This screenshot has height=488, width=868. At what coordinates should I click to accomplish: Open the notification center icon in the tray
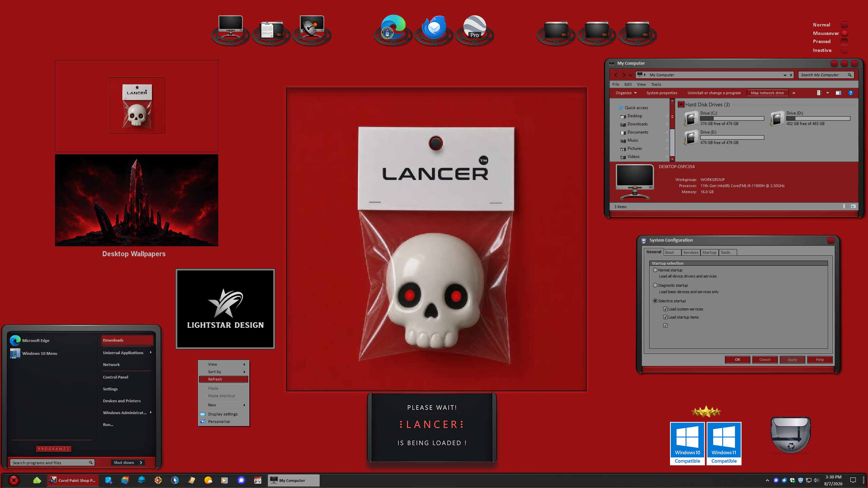pyautogui.click(x=853, y=480)
